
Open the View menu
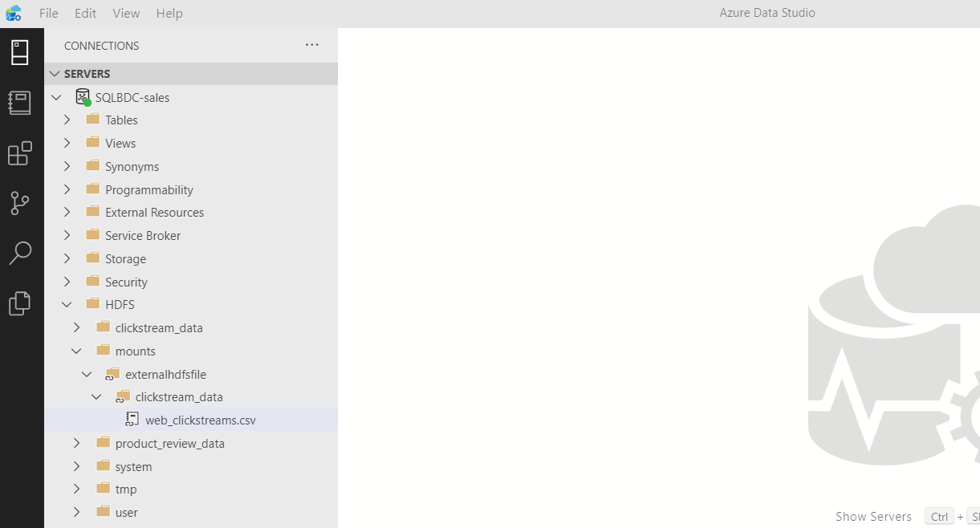(126, 13)
